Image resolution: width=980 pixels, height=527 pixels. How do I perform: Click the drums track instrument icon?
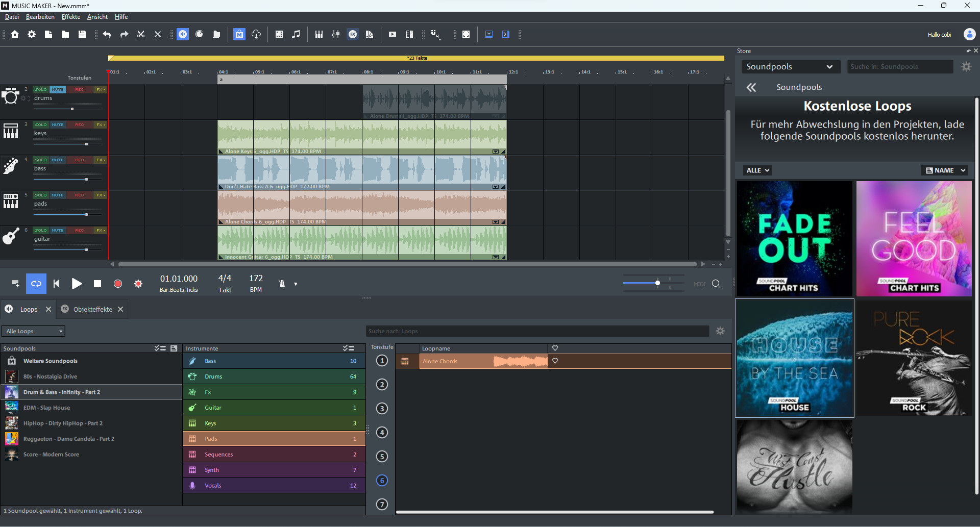point(10,96)
